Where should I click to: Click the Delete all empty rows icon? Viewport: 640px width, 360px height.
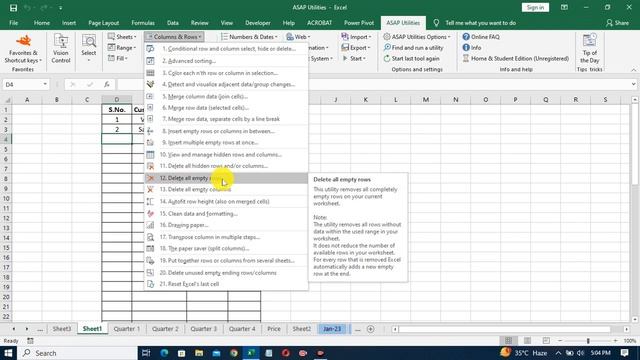151,178
